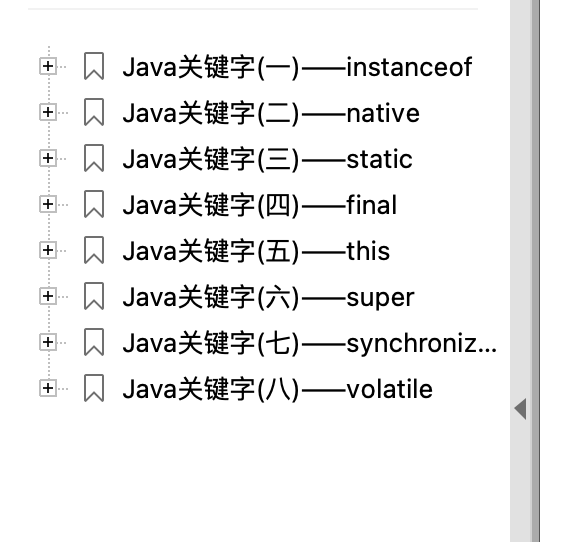
Task: Click bookmark icon beside the synchronized entry
Action: pyautogui.click(x=94, y=342)
